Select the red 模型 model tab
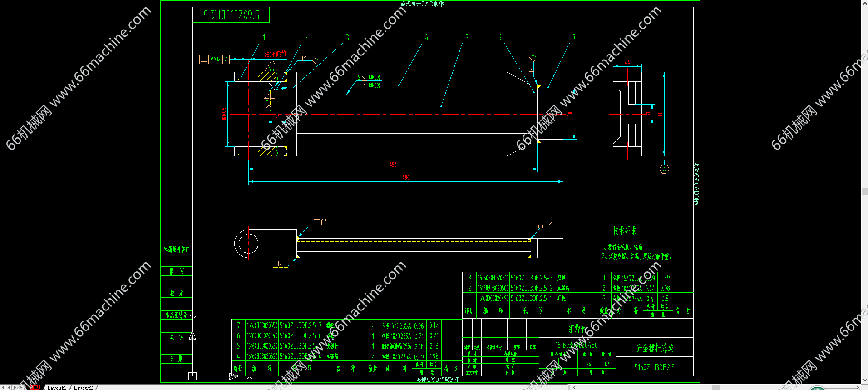The height and width of the screenshot is (390, 868). [35, 388]
